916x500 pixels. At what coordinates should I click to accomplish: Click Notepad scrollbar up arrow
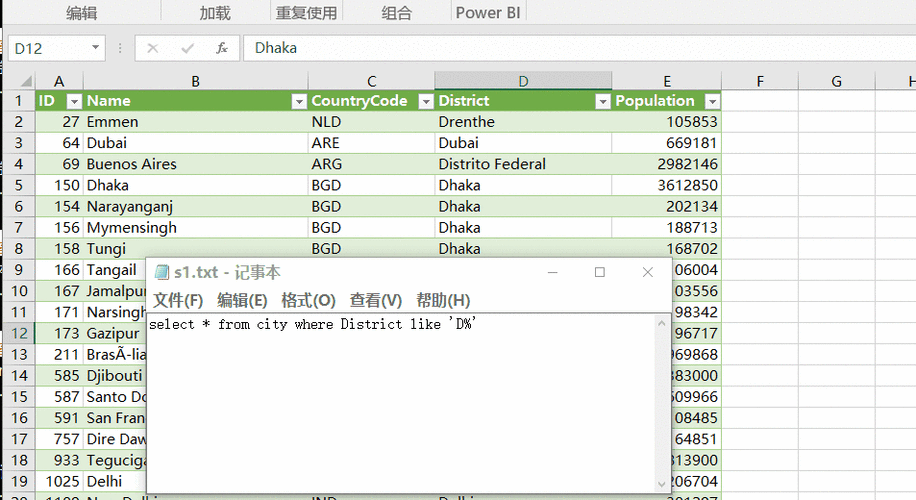coord(661,323)
